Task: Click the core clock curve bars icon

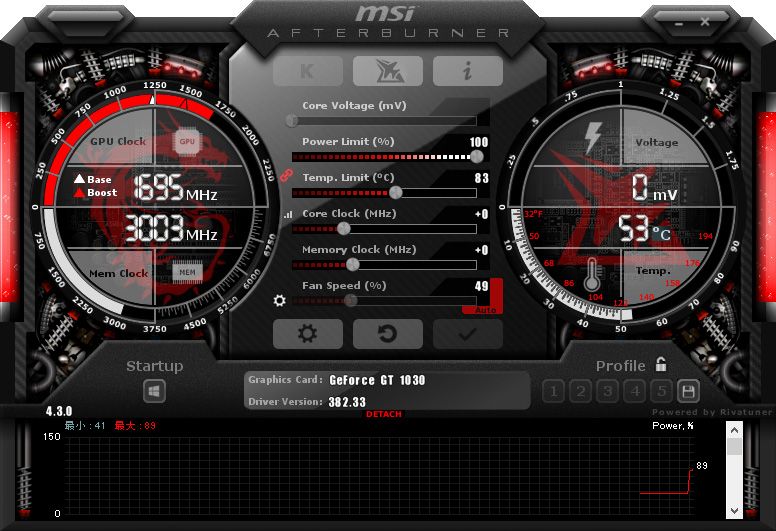Action: tap(288, 215)
